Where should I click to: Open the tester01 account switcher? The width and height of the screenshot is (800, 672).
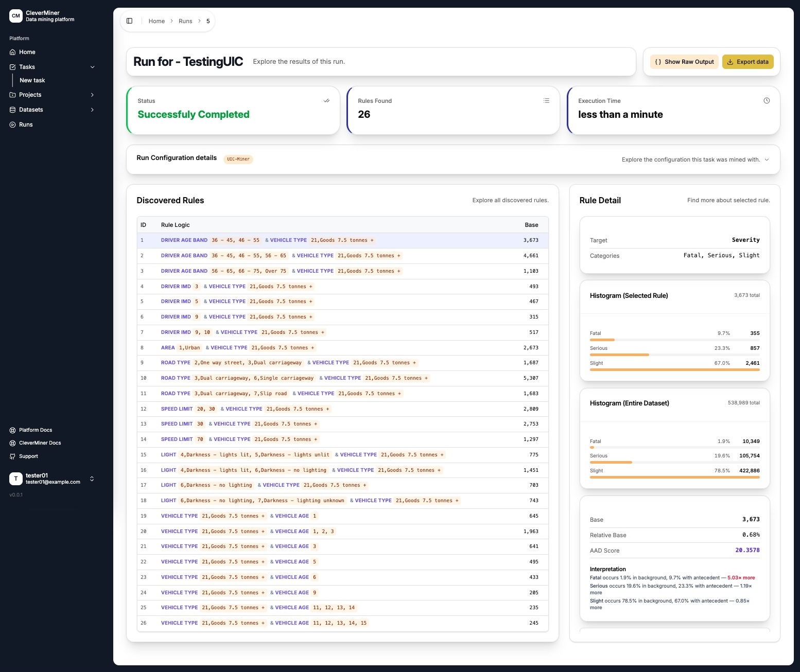pyautogui.click(x=92, y=479)
